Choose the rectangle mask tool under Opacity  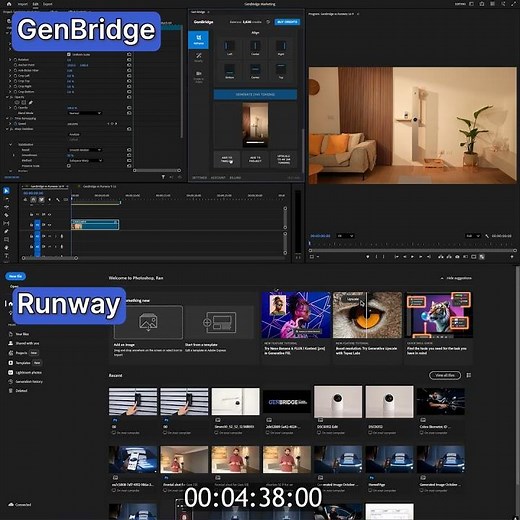(x=24, y=102)
